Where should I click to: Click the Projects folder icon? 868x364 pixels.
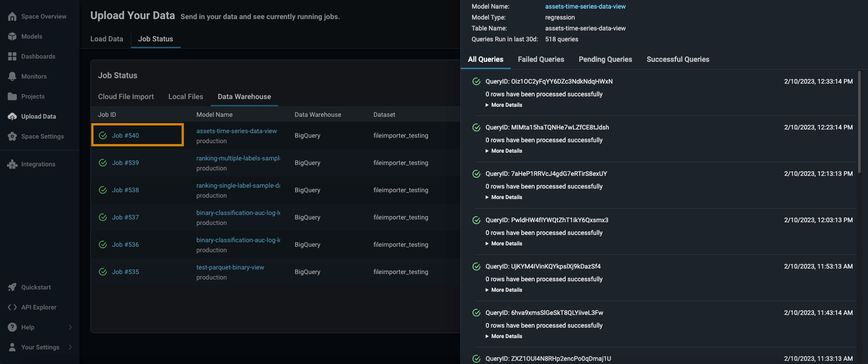12,96
